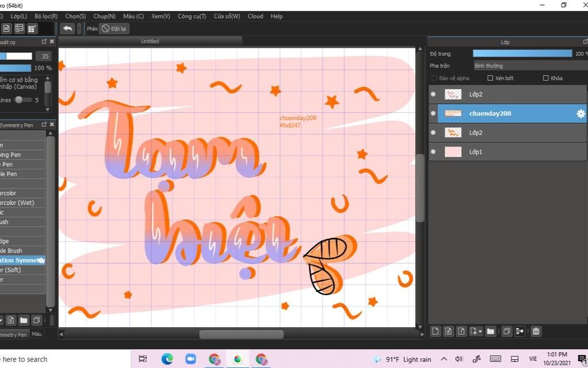Create a new layer folder
Screen dimensions: 588x368
point(490,331)
